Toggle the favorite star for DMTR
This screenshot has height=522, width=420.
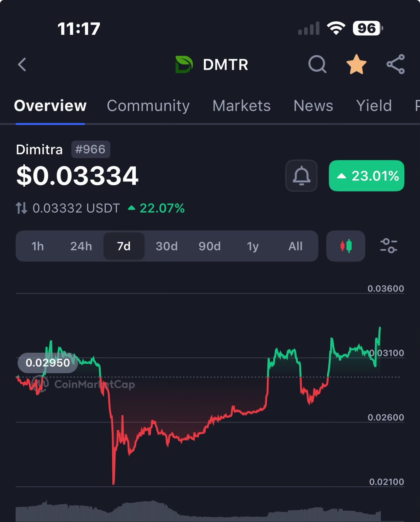point(356,64)
